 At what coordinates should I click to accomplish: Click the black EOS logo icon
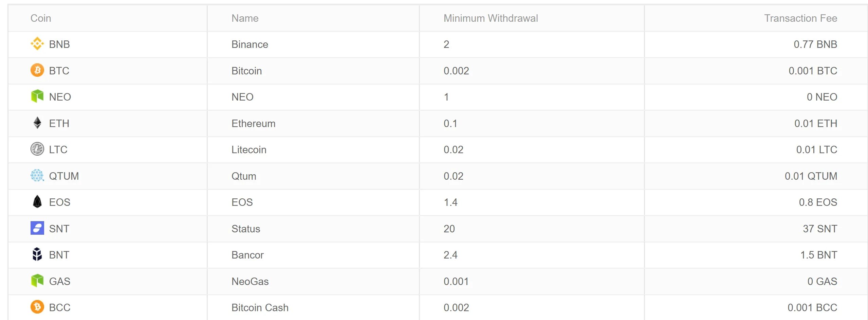[x=37, y=202]
